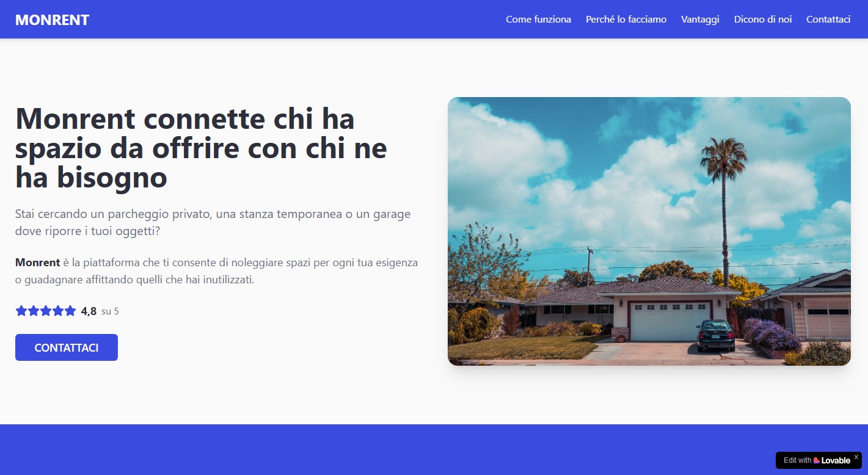Open the Vantaggi page
This screenshot has height=475, width=868.
coord(699,19)
